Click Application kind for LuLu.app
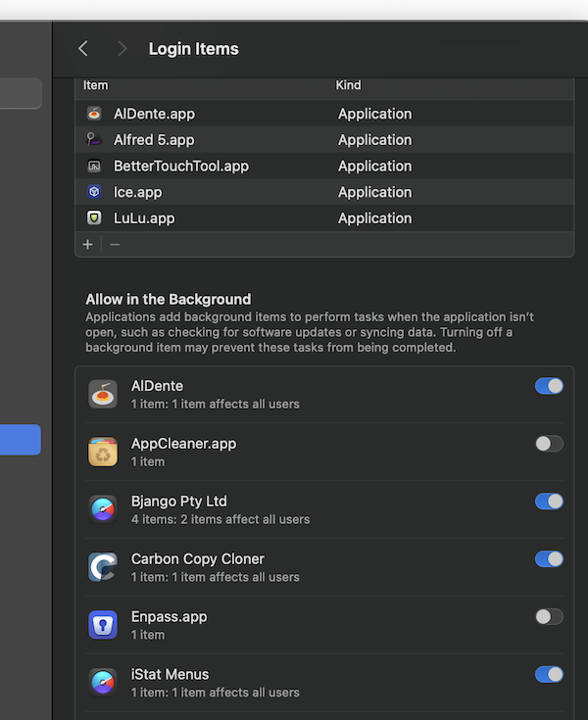The height and width of the screenshot is (720, 588). pos(374,218)
